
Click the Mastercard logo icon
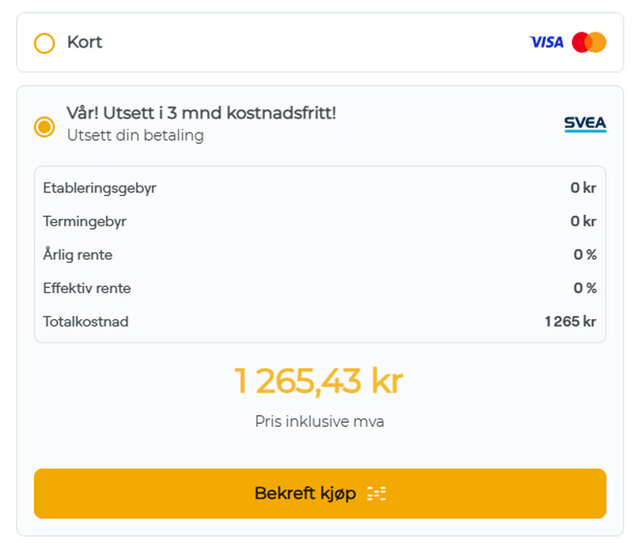pos(589,42)
